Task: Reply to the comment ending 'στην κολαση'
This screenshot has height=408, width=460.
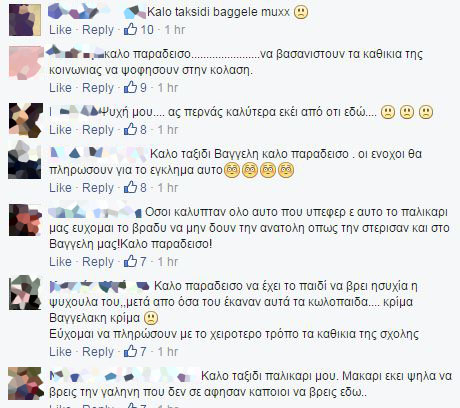Action: 98,88
